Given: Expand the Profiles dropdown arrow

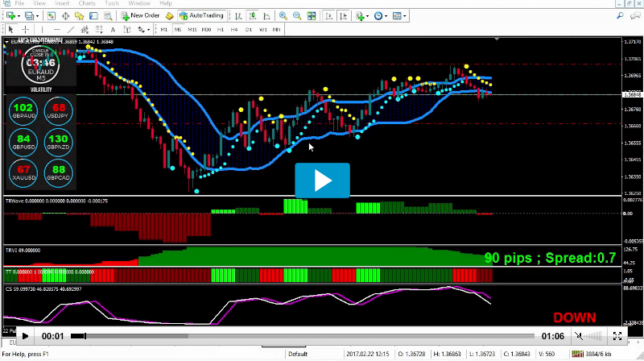Looking at the screenshot, I should (37, 16).
